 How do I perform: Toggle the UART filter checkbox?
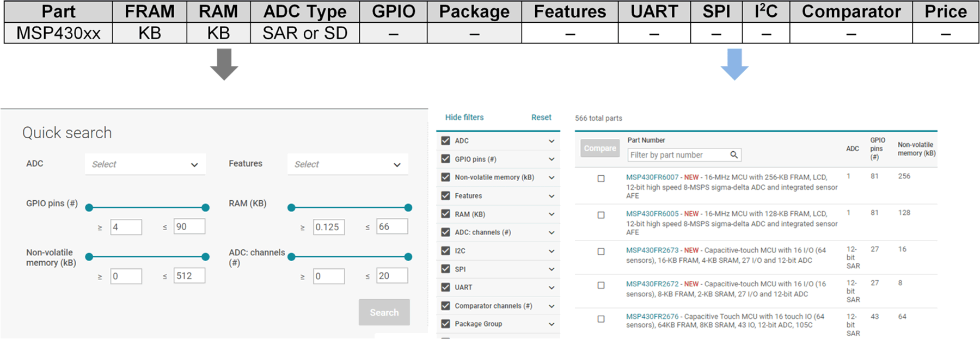click(445, 287)
